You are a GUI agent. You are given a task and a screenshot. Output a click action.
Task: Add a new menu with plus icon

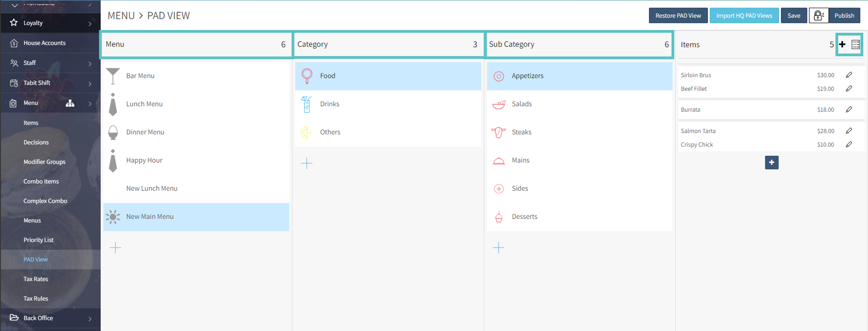pos(115,248)
